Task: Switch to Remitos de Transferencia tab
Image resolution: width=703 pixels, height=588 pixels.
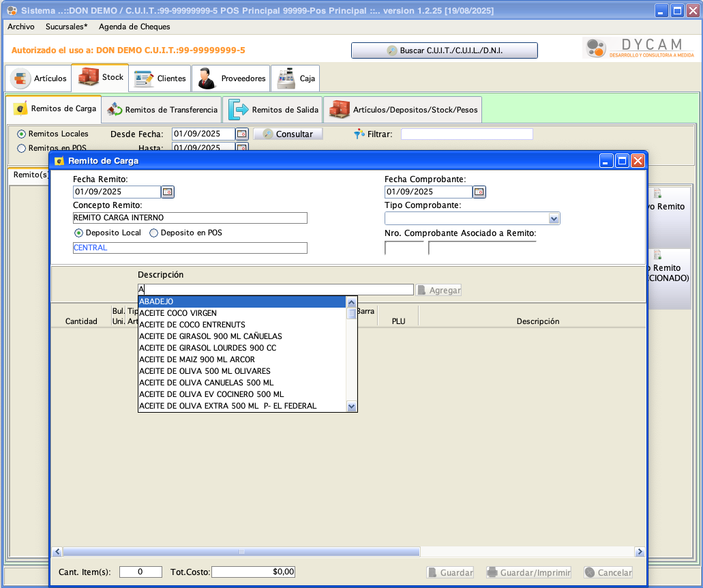Action: click(163, 110)
